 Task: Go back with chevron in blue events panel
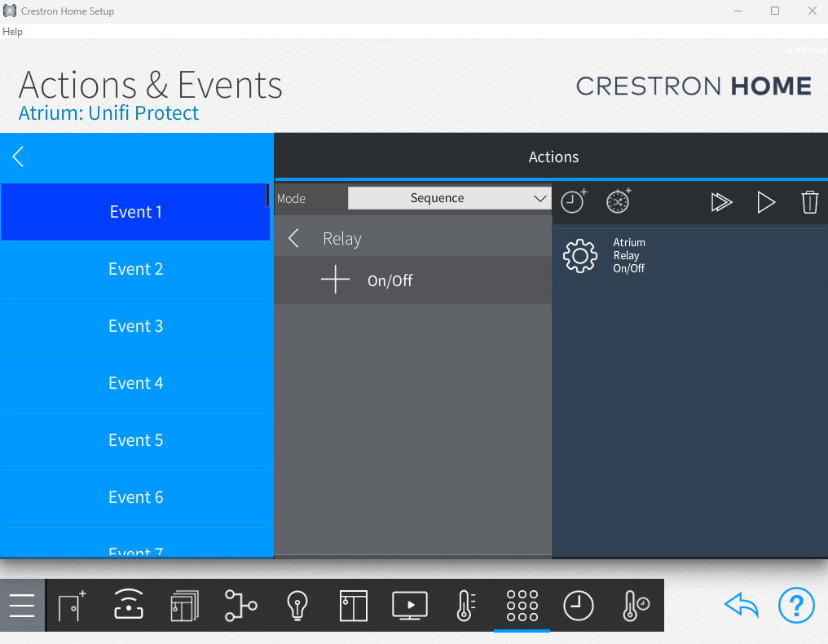pyautogui.click(x=18, y=157)
